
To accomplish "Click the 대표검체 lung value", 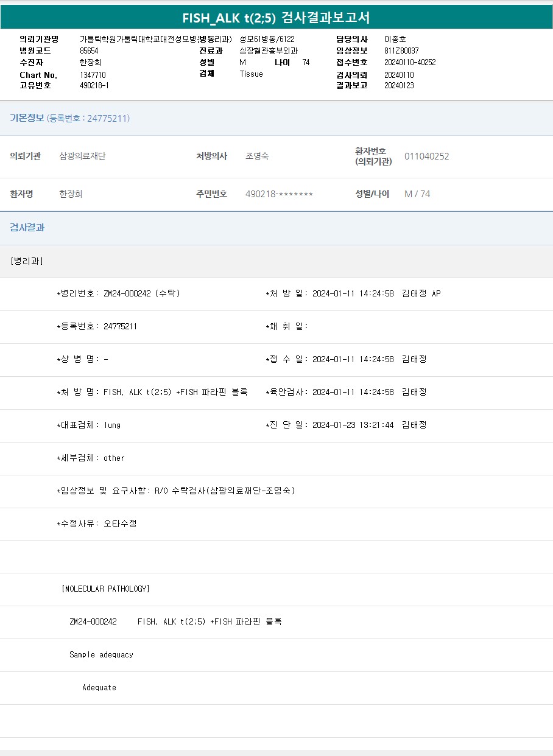I will click(x=112, y=425).
